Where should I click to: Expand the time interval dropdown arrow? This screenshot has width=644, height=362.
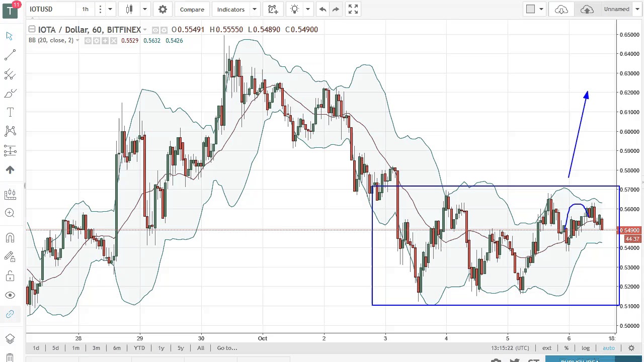click(110, 9)
